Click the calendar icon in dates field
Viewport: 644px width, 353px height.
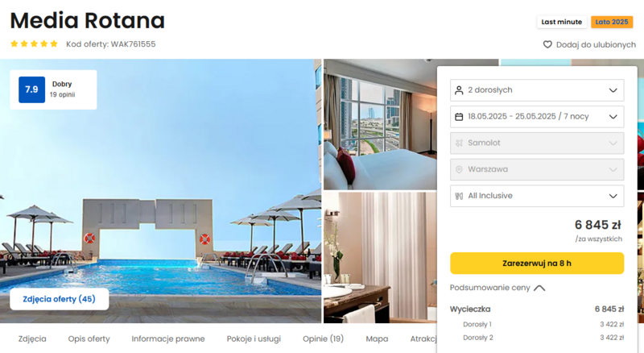459,117
